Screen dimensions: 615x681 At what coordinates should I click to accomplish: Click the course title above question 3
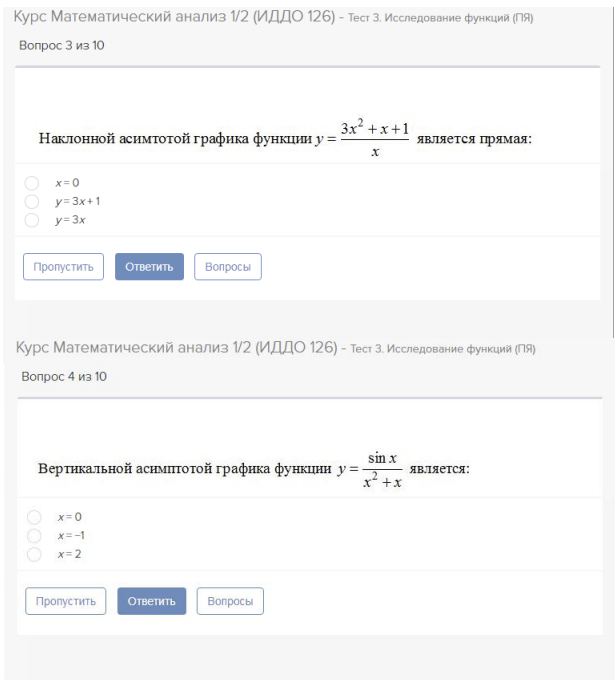175,17
